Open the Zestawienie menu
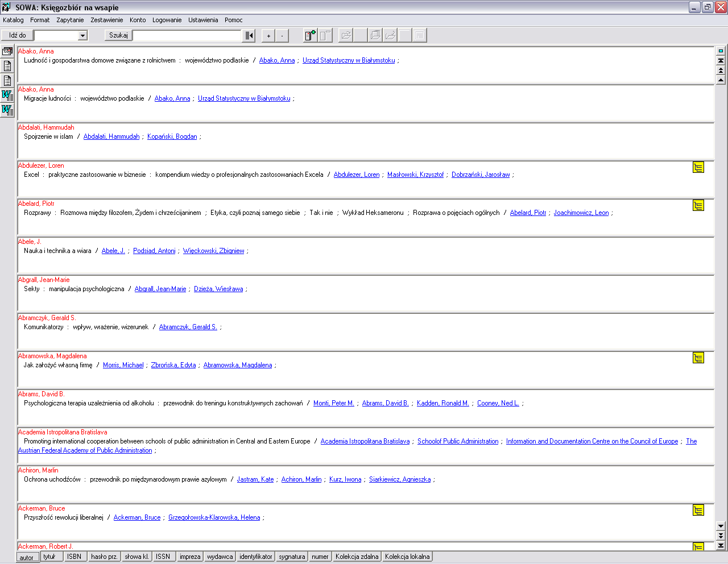The width and height of the screenshot is (728, 564). [x=107, y=20]
